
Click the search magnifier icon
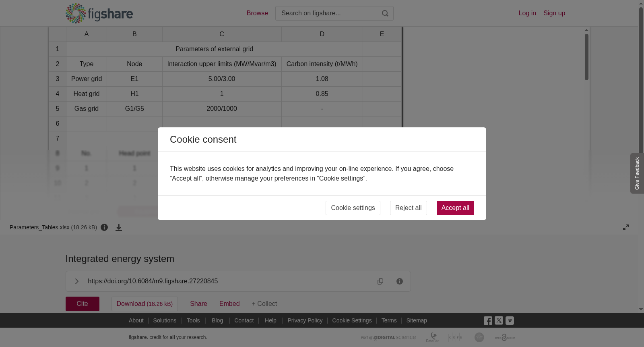pyautogui.click(x=385, y=13)
